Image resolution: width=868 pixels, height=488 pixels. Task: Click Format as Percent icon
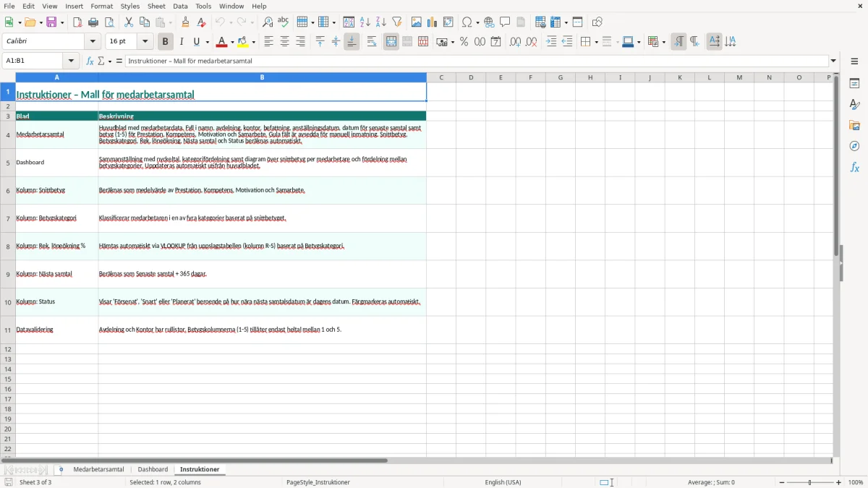pyautogui.click(x=464, y=42)
